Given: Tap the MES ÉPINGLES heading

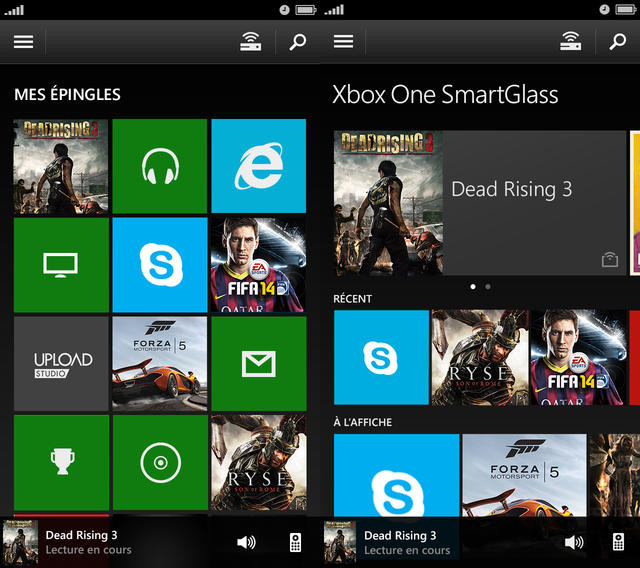Looking at the screenshot, I should point(67,94).
